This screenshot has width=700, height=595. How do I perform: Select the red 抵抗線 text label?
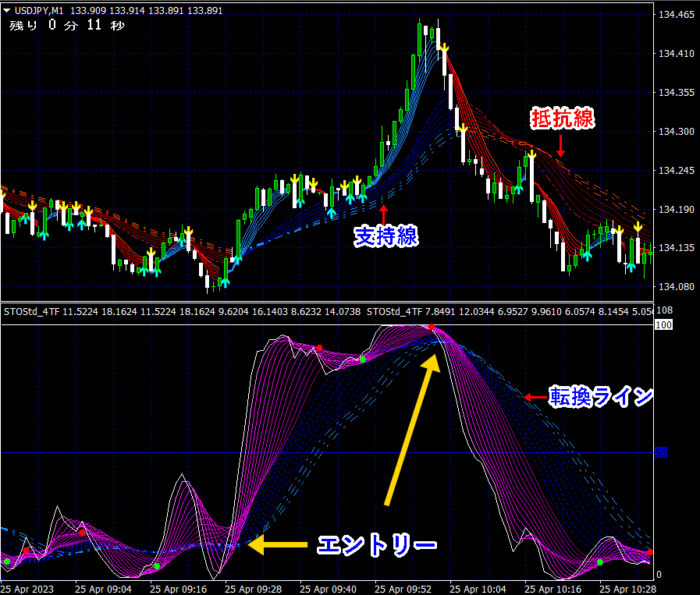563,118
